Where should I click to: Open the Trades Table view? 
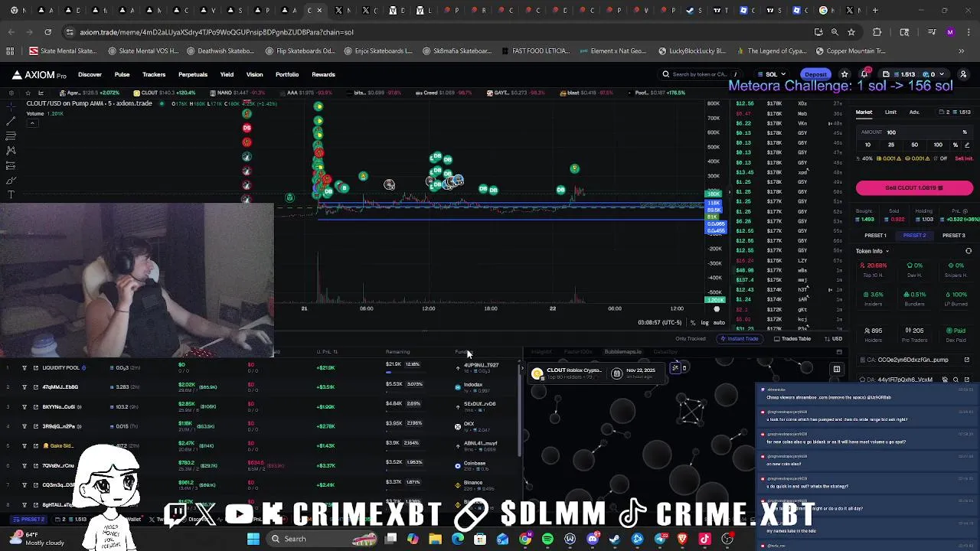coord(793,339)
